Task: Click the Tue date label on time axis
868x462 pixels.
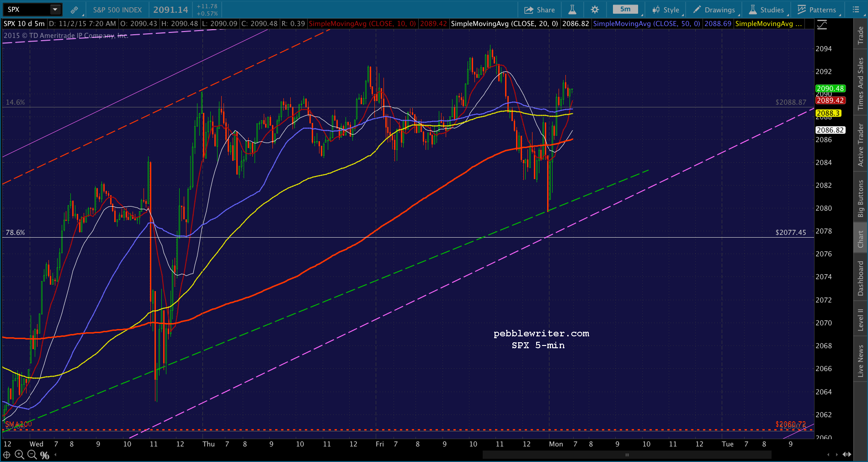Action: (x=728, y=444)
